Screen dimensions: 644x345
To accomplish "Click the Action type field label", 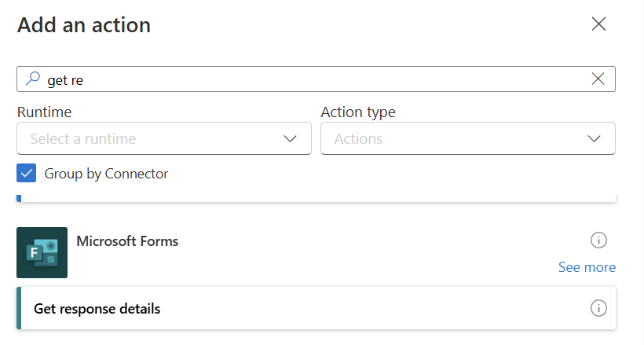I will pyautogui.click(x=358, y=112).
